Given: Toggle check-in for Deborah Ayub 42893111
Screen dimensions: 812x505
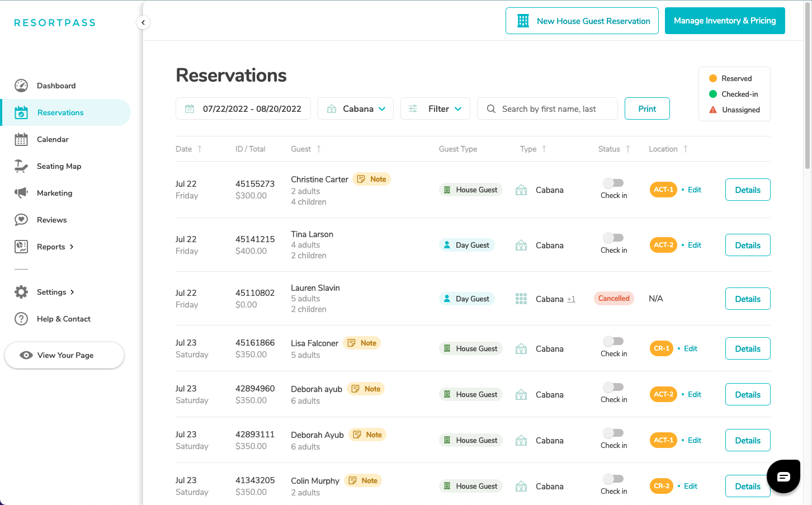Looking at the screenshot, I should 613,433.
